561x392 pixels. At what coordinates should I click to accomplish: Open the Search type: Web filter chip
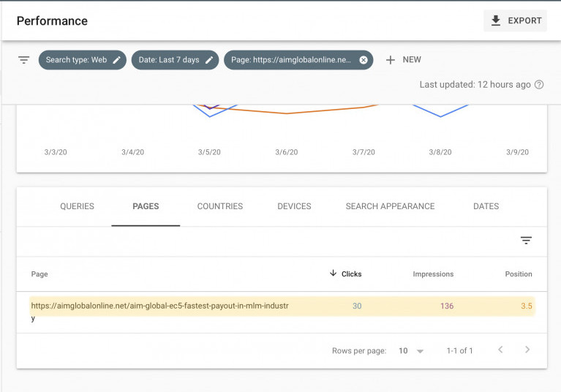[x=83, y=60]
